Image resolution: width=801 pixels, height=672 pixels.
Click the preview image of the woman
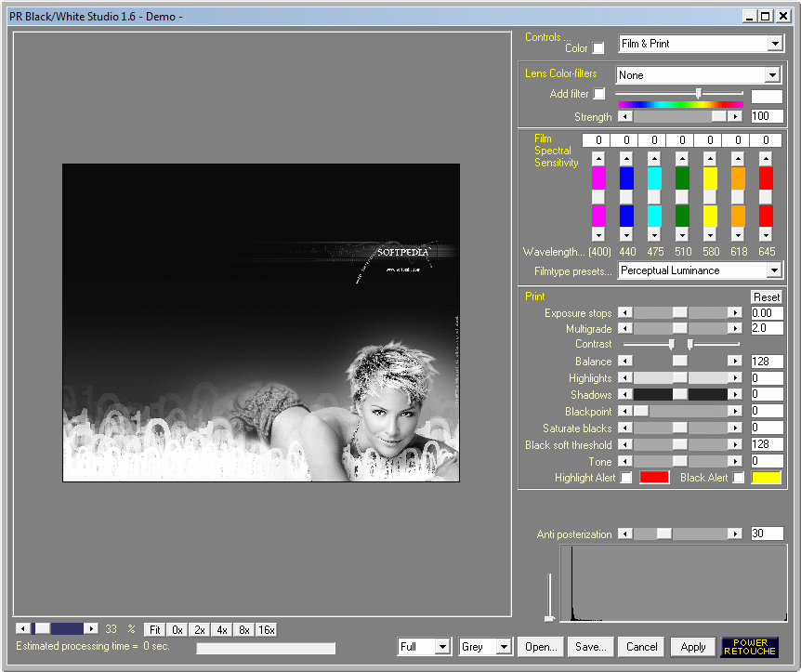click(261, 323)
